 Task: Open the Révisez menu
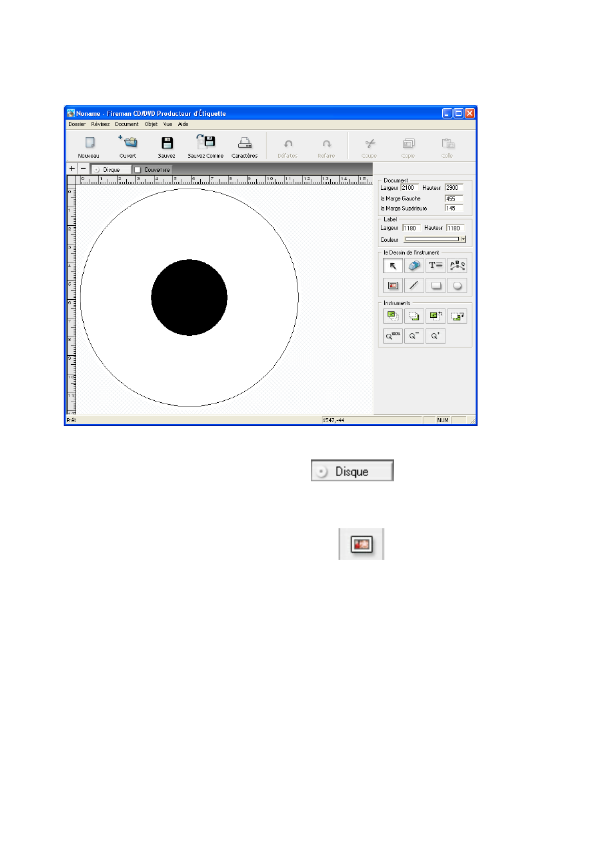pos(100,124)
